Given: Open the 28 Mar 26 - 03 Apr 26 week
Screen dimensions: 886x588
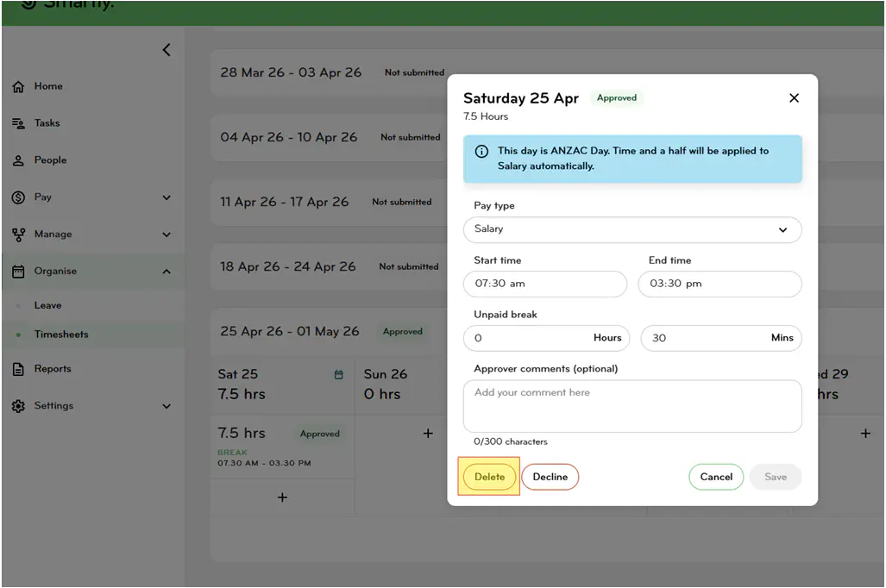Looking at the screenshot, I should pyautogui.click(x=291, y=73).
